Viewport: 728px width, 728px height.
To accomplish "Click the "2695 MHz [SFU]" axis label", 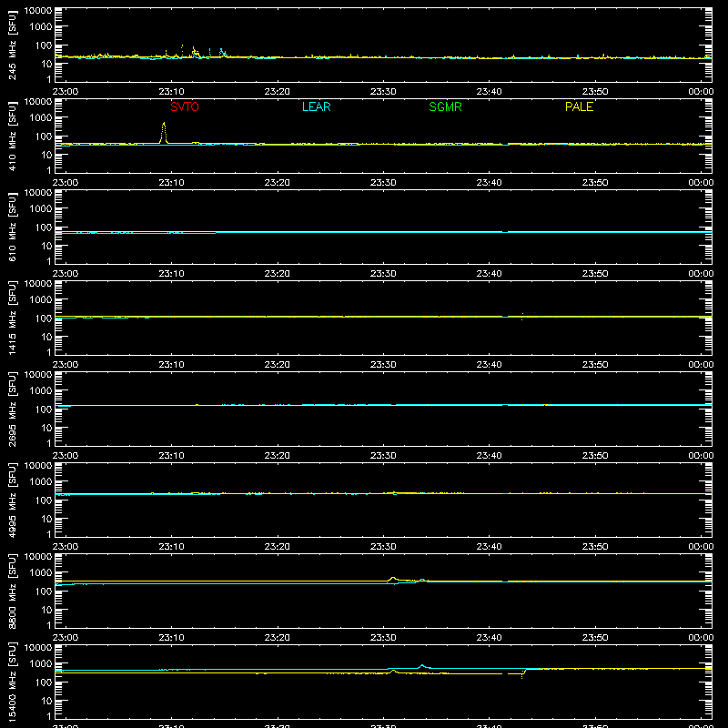I will 12,409.
